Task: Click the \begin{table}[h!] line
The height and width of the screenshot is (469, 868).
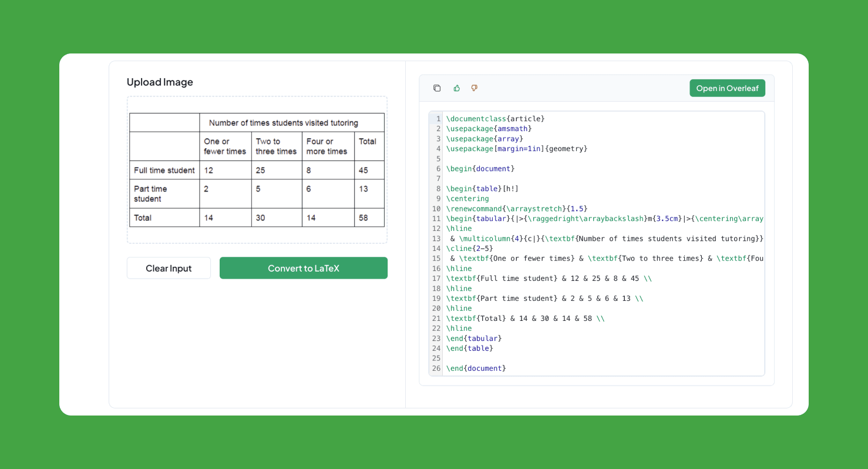Action: tap(482, 189)
